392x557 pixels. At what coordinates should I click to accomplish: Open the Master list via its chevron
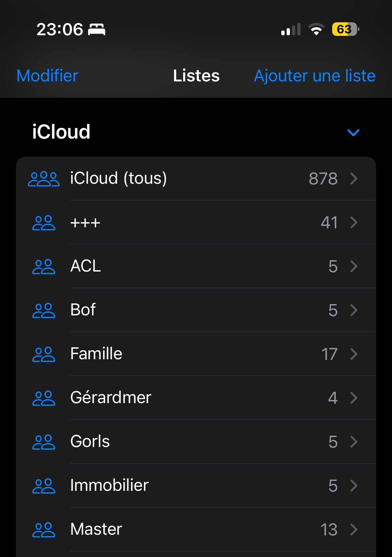click(354, 530)
